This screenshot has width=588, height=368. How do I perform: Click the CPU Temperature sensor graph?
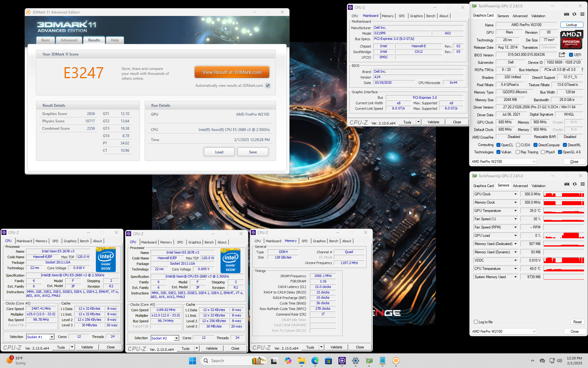[564, 269]
